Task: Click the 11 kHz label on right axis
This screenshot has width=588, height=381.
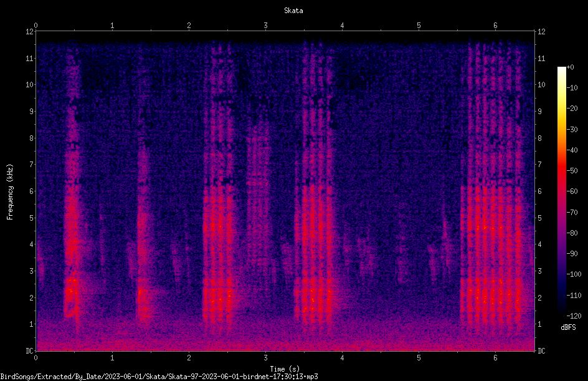Action: (541, 58)
